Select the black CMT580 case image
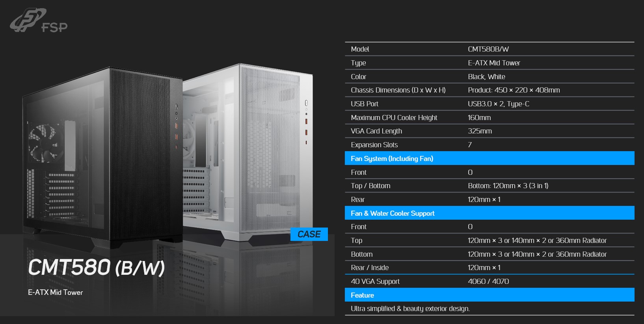 (x=102, y=157)
